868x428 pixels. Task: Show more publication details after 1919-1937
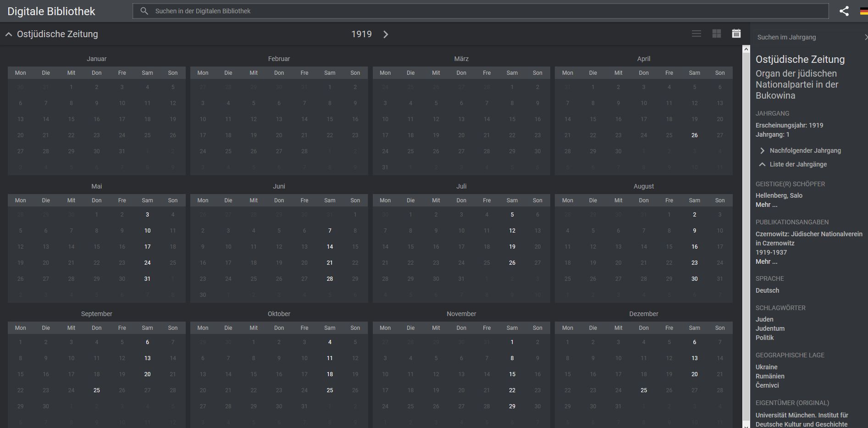pyautogui.click(x=766, y=261)
